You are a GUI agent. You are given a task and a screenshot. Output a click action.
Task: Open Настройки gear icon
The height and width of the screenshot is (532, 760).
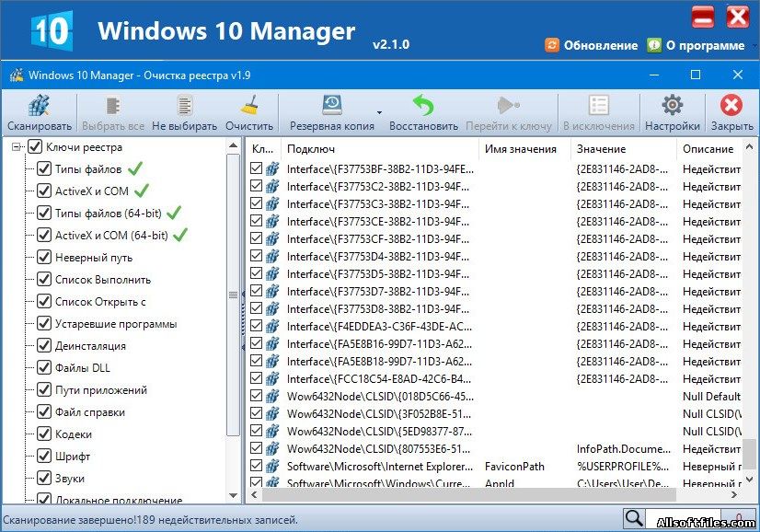tap(673, 105)
